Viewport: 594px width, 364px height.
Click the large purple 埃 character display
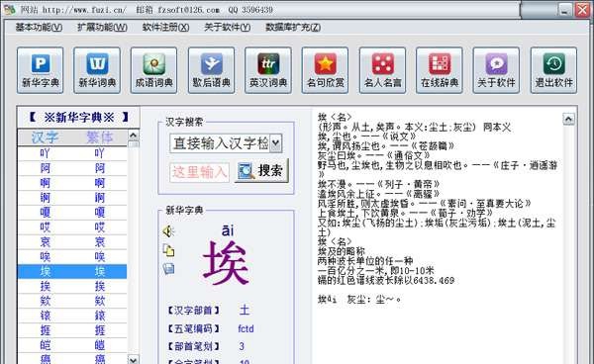point(226,263)
